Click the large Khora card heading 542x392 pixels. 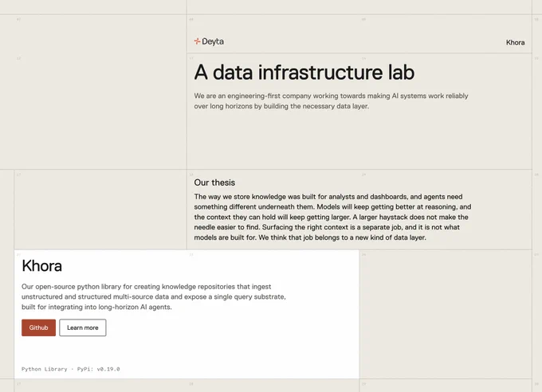tap(41, 266)
